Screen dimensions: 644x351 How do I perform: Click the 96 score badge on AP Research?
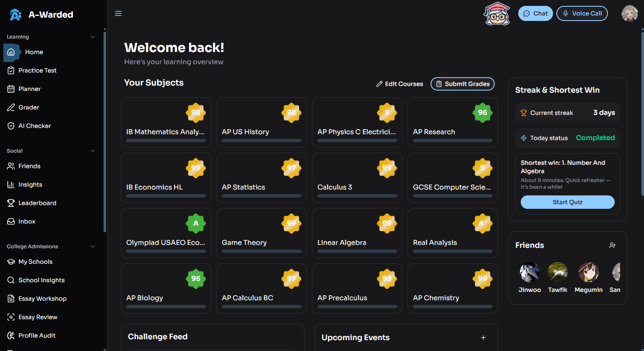coord(483,112)
